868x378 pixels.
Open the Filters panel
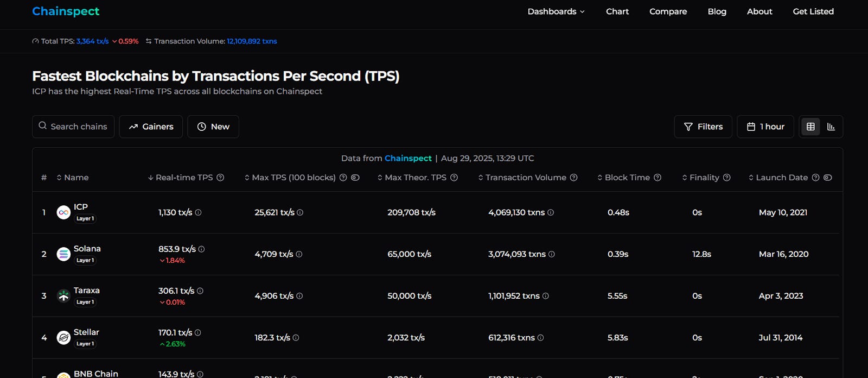(703, 127)
